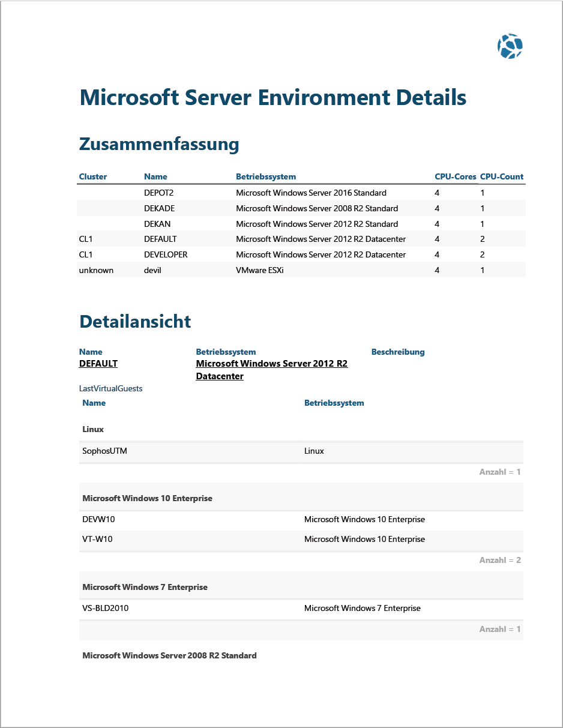
Task: Click the Anzahl = 2 count
Action: click(x=500, y=560)
